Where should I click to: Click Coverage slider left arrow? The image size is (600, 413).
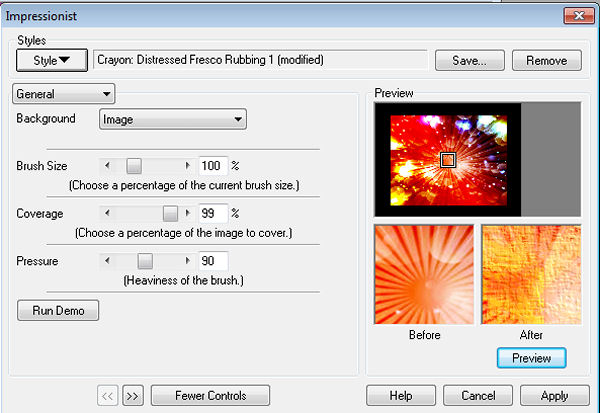click(108, 213)
